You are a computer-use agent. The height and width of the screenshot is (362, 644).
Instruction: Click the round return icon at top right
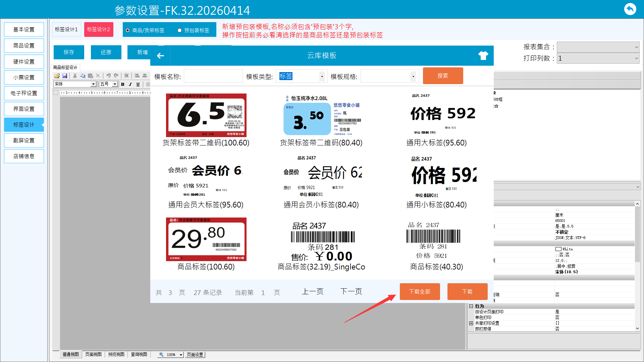(x=630, y=9)
